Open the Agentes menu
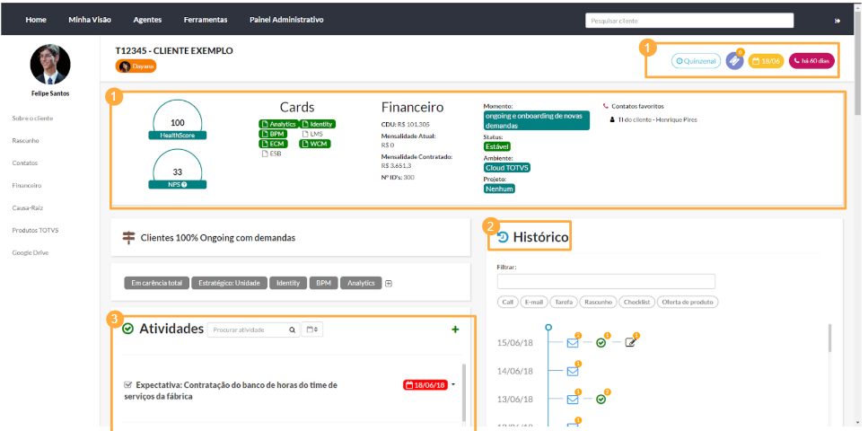This screenshot has width=868, height=431. [x=147, y=20]
